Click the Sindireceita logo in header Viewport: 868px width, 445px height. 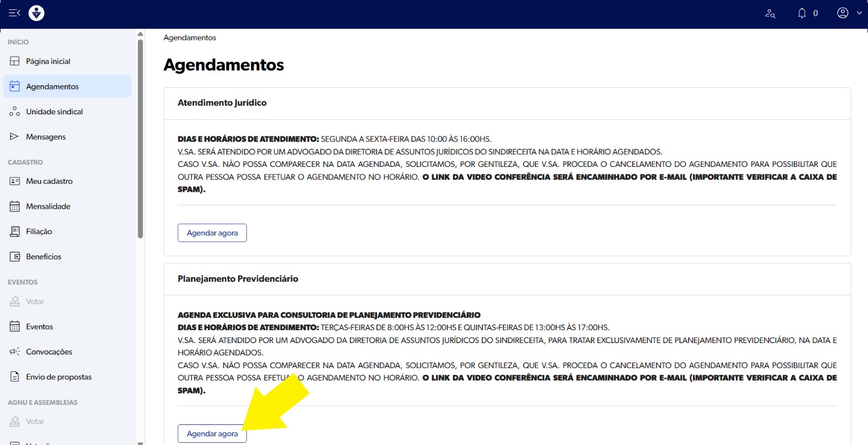(x=36, y=13)
